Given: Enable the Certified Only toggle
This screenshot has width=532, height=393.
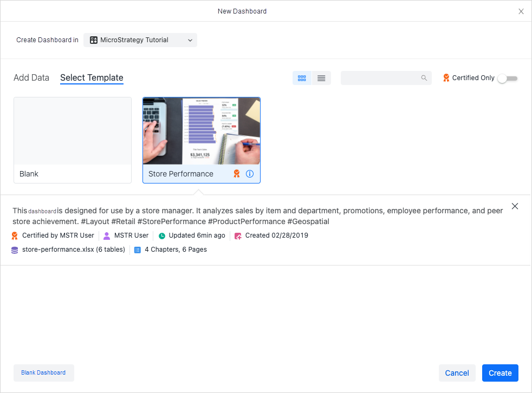Looking at the screenshot, I should [x=508, y=78].
